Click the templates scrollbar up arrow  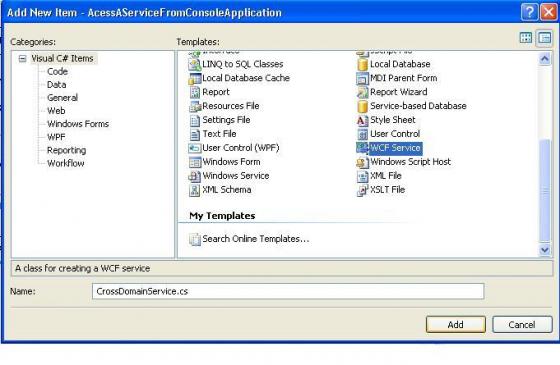click(x=545, y=59)
